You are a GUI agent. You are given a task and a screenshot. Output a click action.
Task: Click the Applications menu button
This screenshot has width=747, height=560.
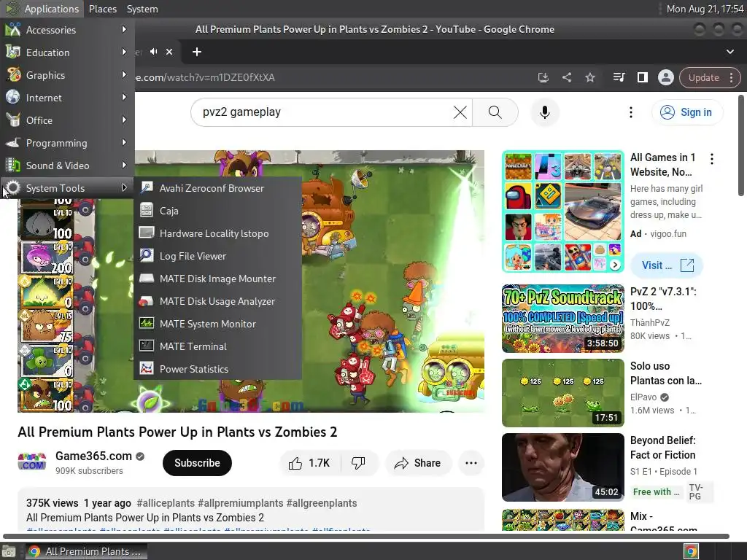[42, 9]
